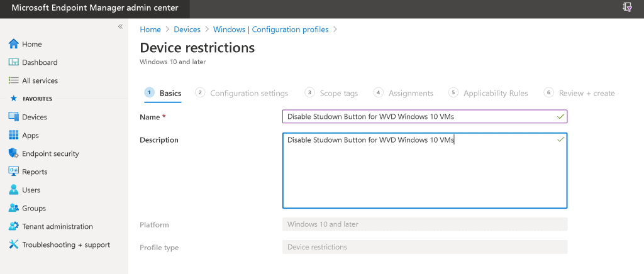Open Apps using the grid icon
This screenshot has width=644, height=274.
(14, 135)
